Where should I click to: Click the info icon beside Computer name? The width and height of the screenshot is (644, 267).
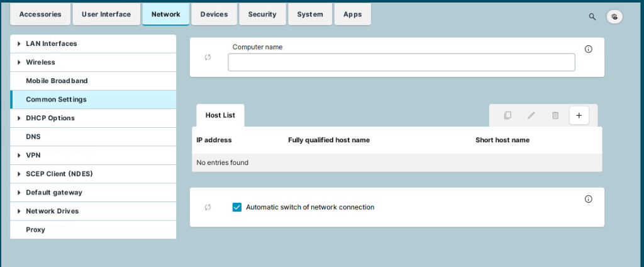click(589, 49)
